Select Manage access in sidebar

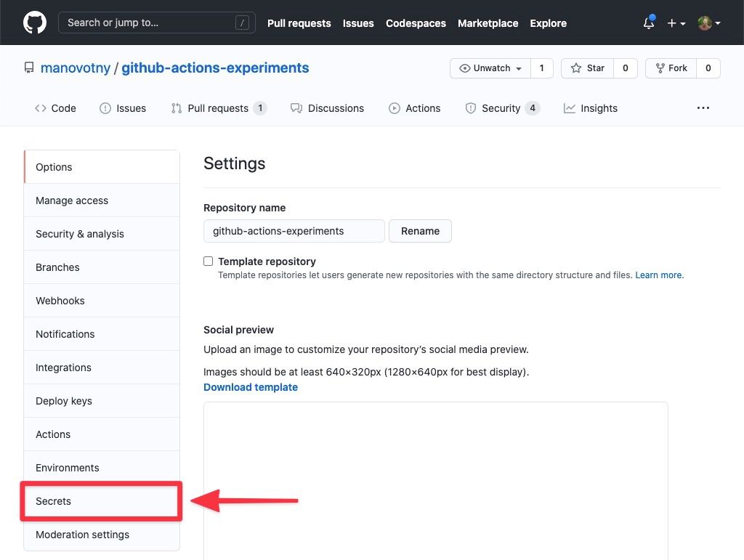pyautogui.click(x=102, y=200)
